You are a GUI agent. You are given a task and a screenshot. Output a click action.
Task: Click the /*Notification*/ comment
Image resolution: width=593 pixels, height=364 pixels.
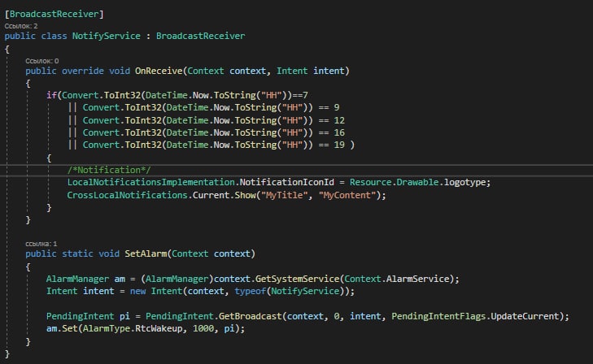click(109, 170)
